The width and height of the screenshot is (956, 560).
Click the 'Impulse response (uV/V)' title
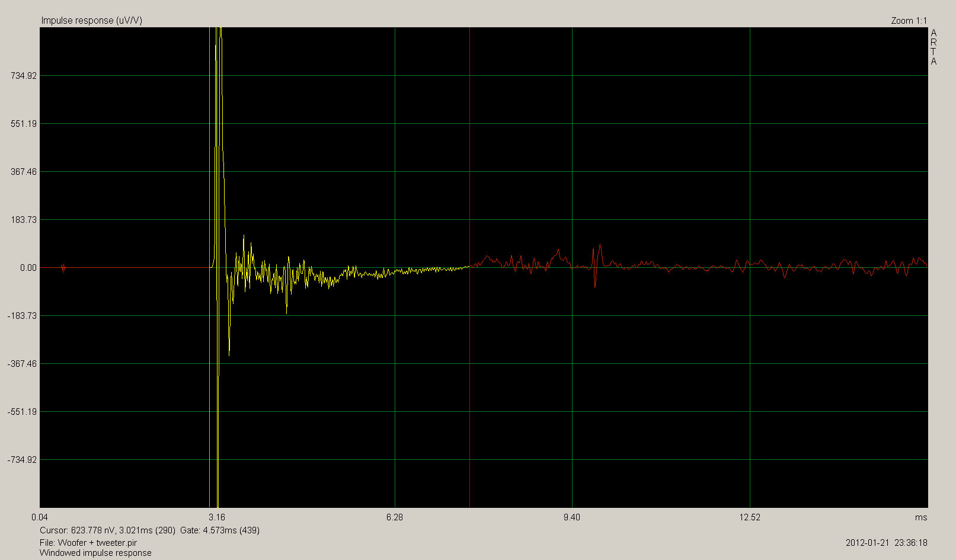[x=91, y=21]
